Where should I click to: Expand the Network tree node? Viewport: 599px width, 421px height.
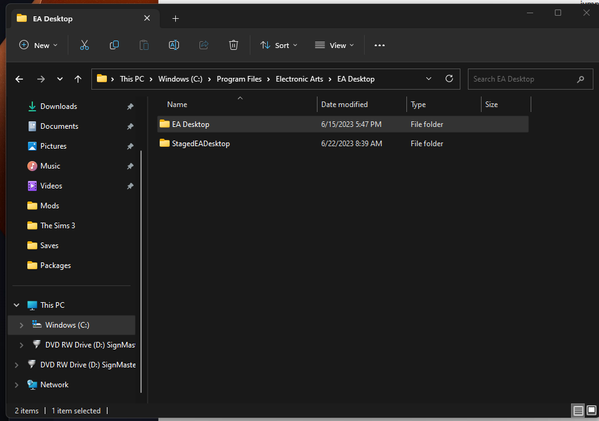point(16,385)
